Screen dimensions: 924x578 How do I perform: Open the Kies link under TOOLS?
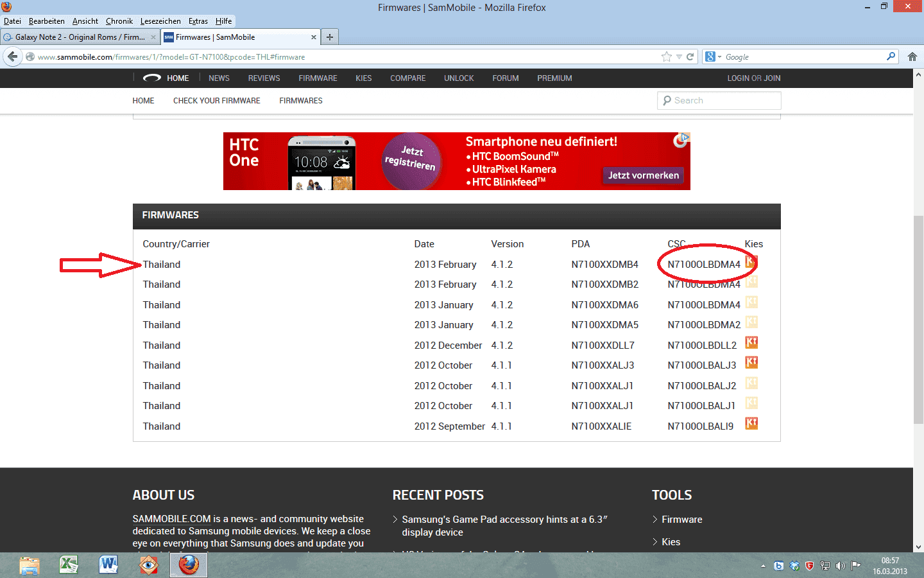671,542
